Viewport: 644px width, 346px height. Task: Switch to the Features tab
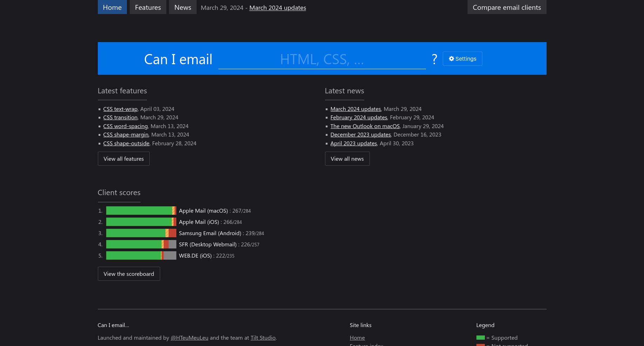point(148,7)
